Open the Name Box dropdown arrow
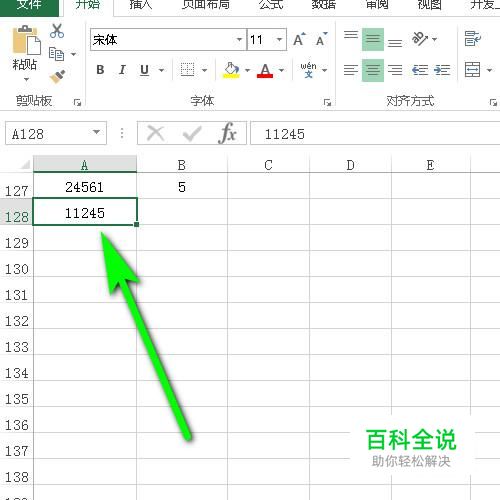 click(96, 133)
